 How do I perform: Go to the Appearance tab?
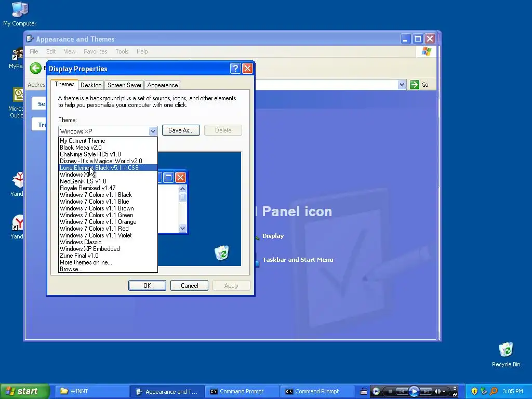point(163,85)
